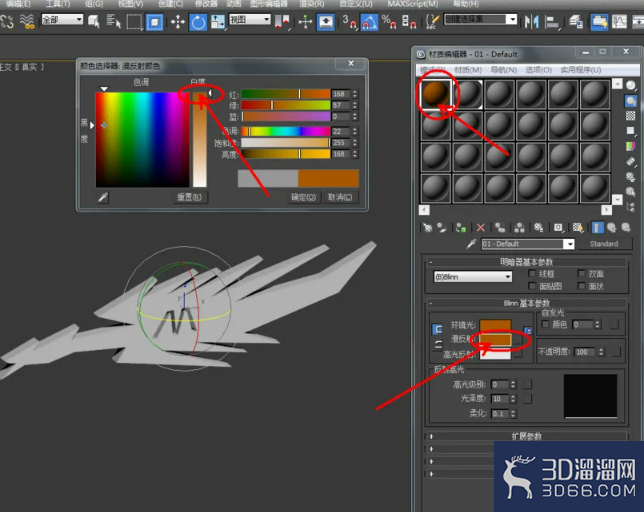Expand the 扩展参数 rollout
644x512 pixels.
click(526, 436)
